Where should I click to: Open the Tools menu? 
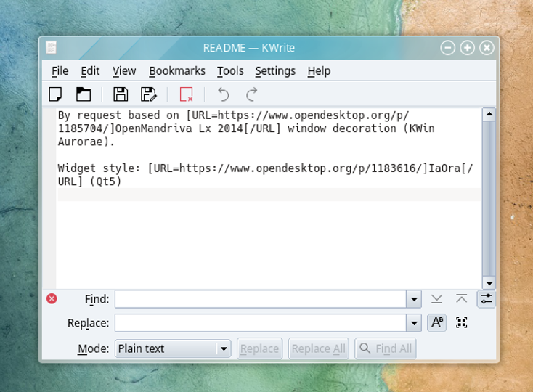tap(230, 70)
